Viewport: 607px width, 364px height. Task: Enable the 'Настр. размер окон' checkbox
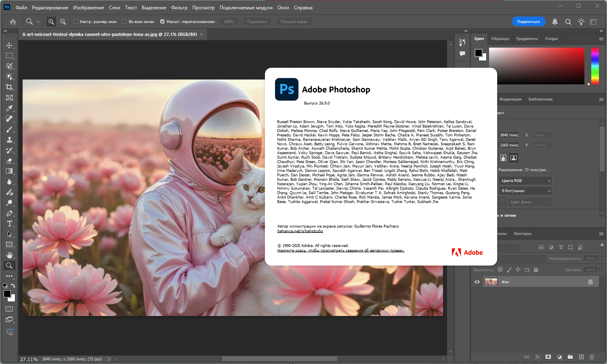click(x=76, y=22)
